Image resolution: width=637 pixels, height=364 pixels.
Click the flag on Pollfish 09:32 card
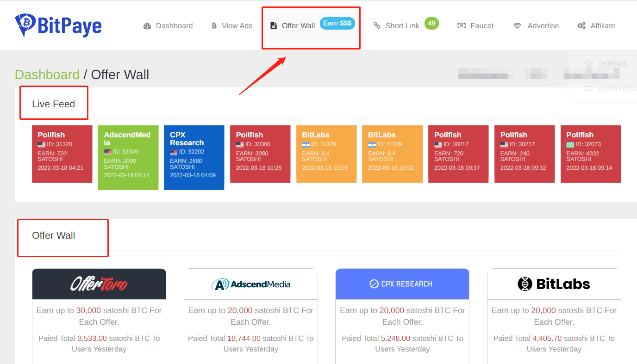(504, 144)
